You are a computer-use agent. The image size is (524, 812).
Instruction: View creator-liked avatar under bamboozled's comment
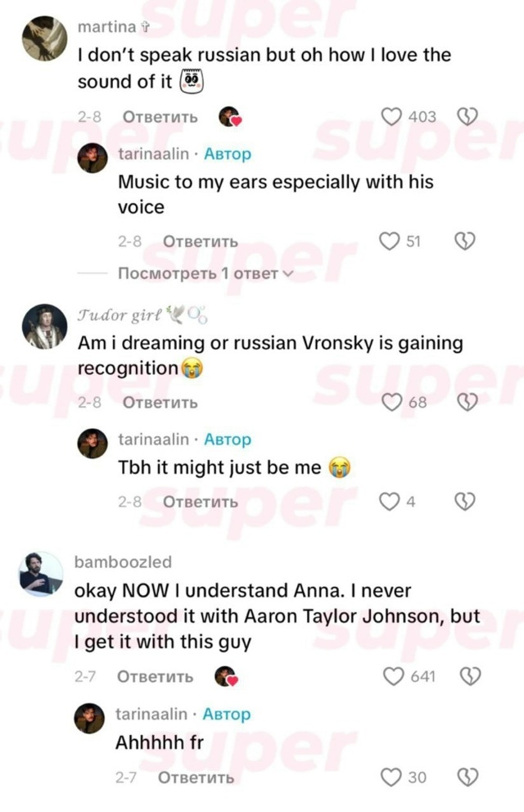tap(226, 676)
